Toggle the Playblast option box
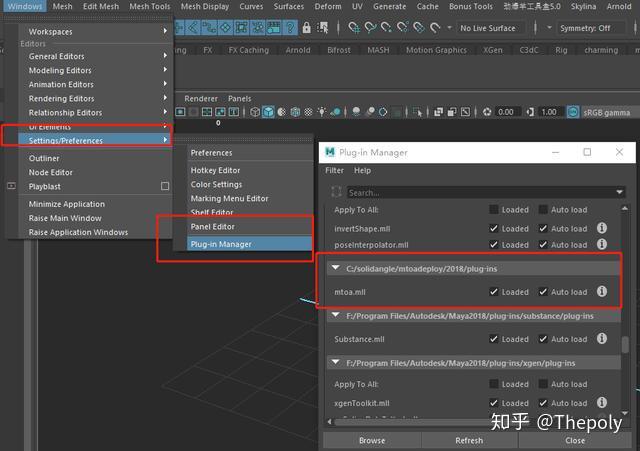 165,186
